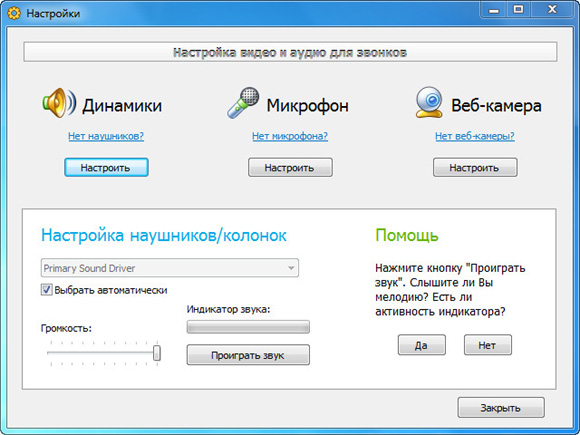This screenshot has width=580, height=435.
Task: Maximize the Настройки window
Action: (519, 9)
